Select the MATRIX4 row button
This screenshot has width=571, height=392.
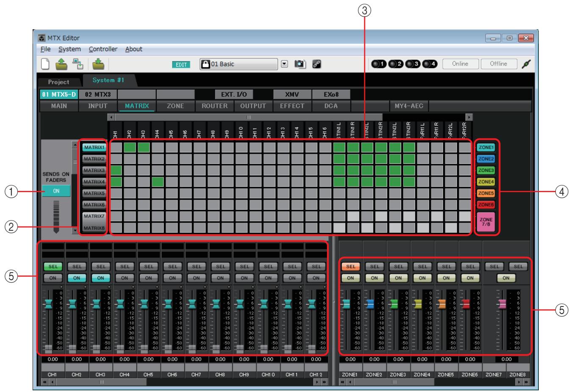[x=94, y=182]
